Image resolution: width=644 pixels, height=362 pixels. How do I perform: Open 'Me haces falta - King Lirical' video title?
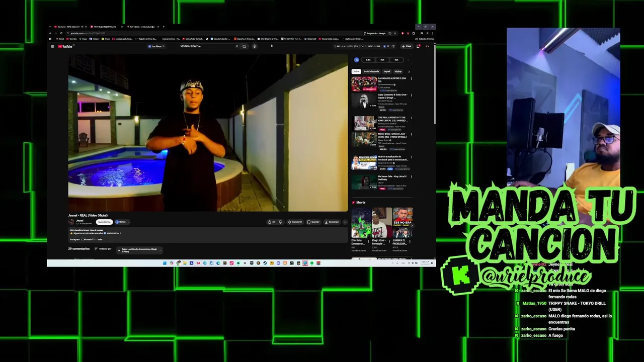click(x=392, y=178)
